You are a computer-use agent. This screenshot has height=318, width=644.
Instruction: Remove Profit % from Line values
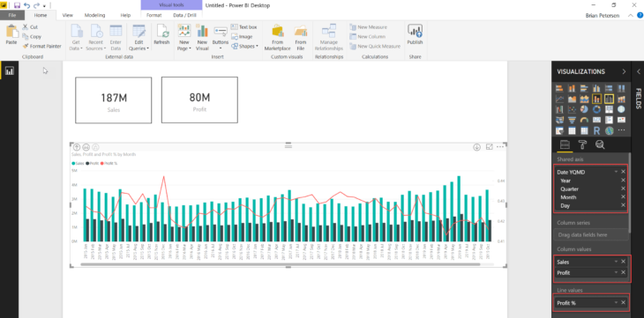click(x=623, y=303)
